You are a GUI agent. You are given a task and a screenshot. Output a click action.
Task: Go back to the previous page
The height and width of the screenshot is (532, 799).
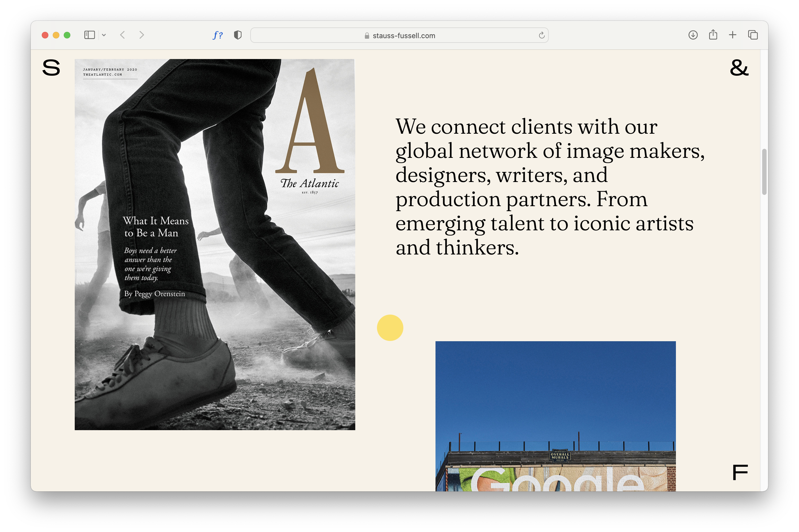tap(123, 35)
